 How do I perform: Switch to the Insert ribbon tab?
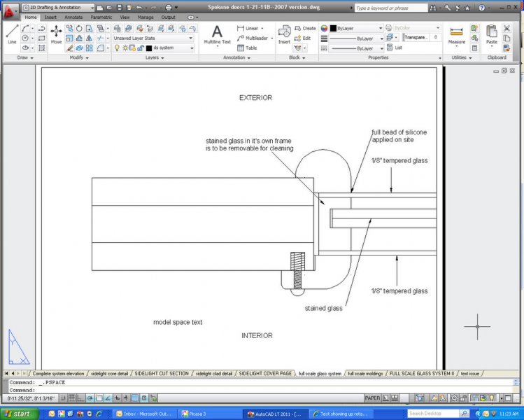(x=50, y=17)
